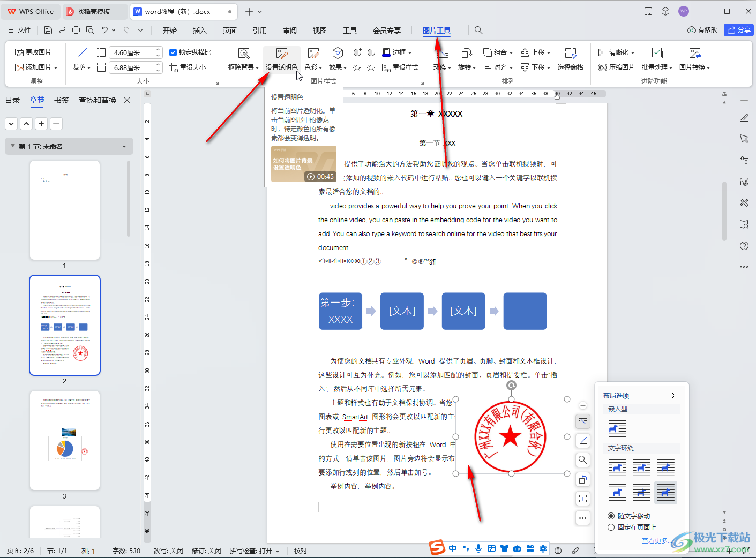Click the floating zoom magnifier icon beside image
This screenshot has height=558, width=756.
[x=582, y=460]
